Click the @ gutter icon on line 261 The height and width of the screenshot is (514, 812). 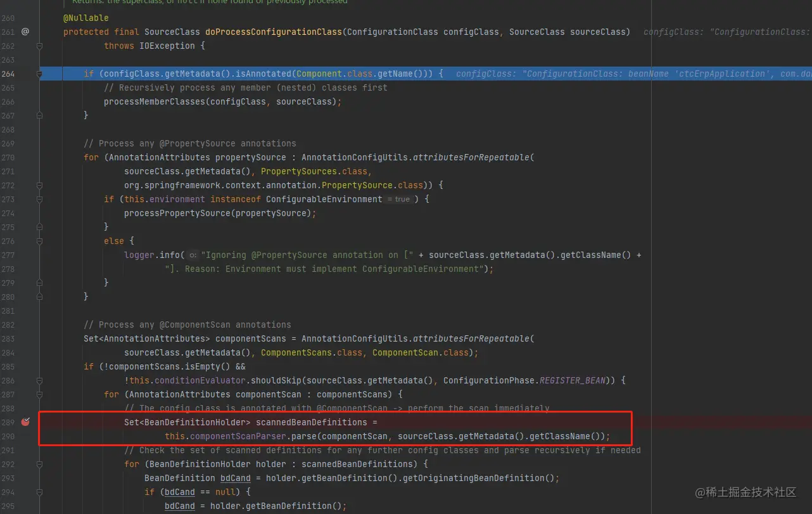coord(25,31)
